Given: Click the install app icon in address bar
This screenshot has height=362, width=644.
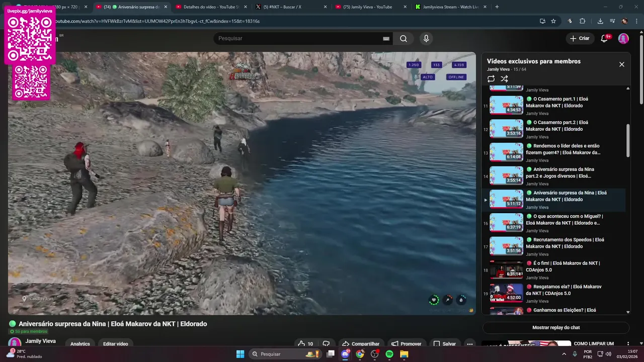Looking at the screenshot, I should click(x=542, y=21).
